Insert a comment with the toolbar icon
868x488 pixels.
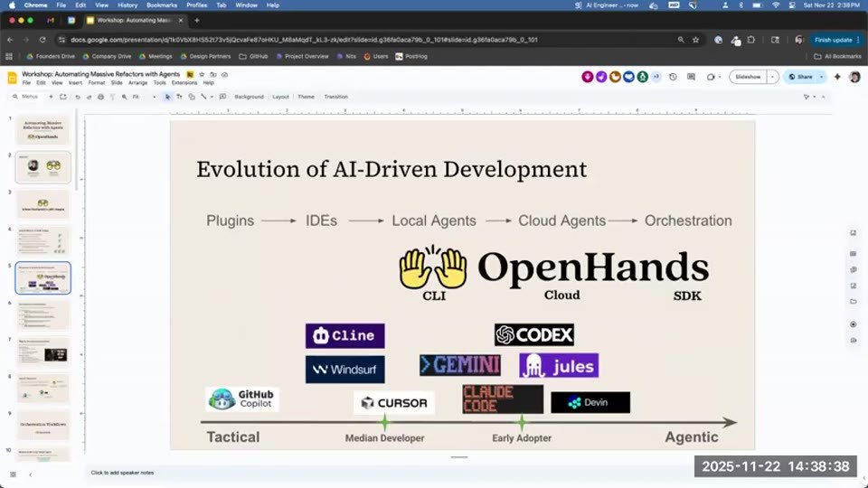[222, 97]
